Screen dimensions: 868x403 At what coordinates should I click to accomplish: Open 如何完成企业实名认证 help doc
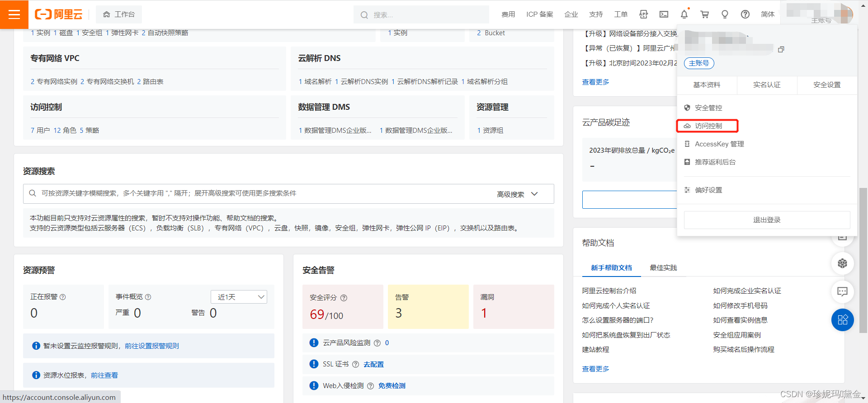(747, 291)
